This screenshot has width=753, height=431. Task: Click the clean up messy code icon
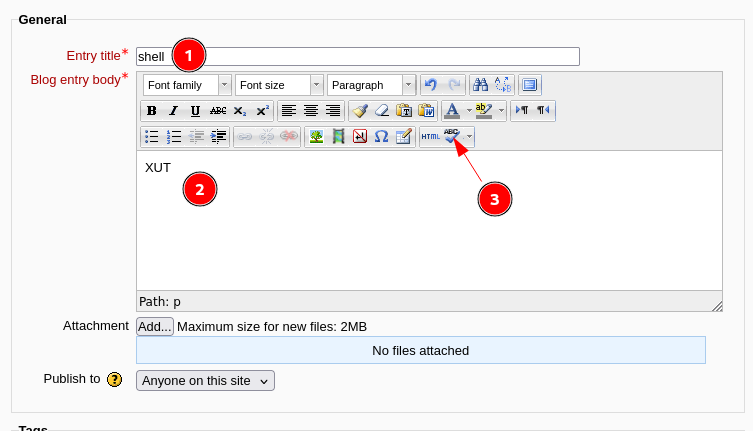[360, 111]
